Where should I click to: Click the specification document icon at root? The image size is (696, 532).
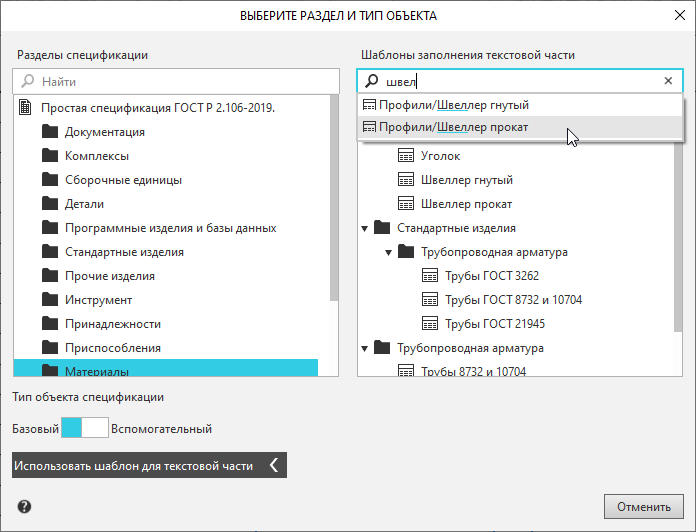[x=27, y=108]
